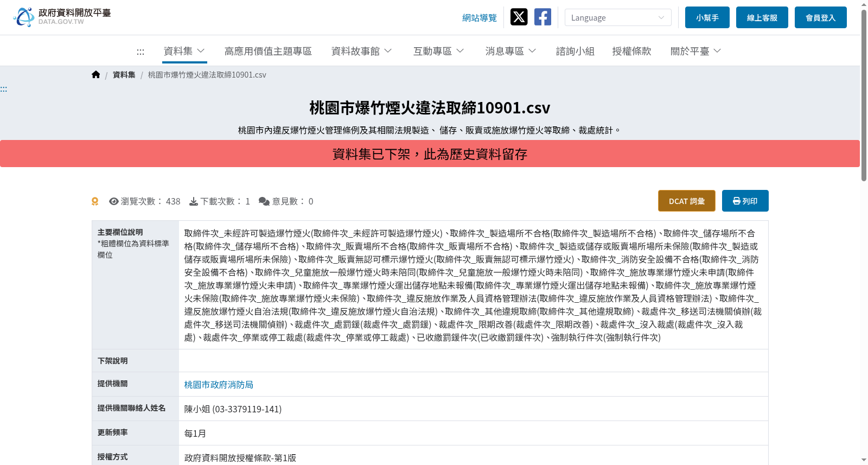
Task: Click the 資料集 breadcrumb link
Action: [x=124, y=75]
